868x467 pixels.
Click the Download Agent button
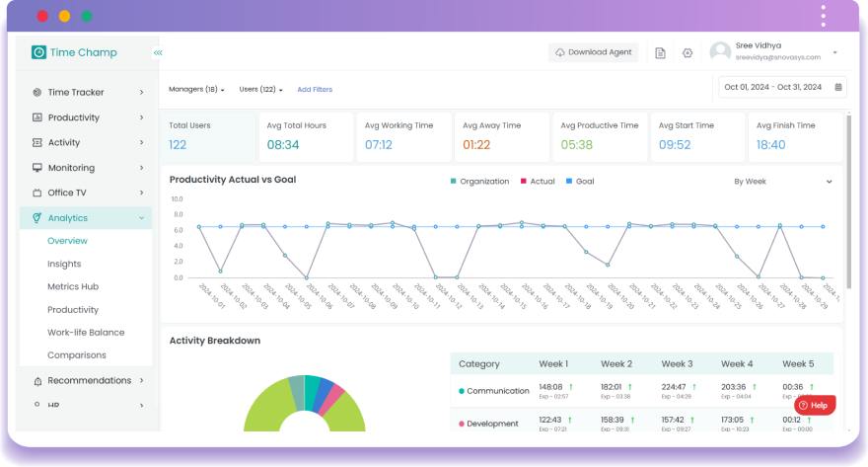pyautogui.click(x=593, y=52)
